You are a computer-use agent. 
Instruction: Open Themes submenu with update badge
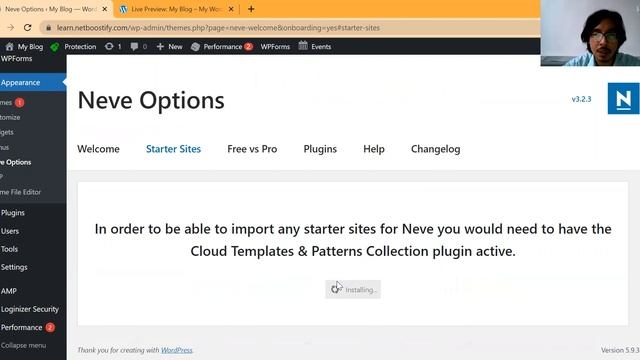coord(12,102)
